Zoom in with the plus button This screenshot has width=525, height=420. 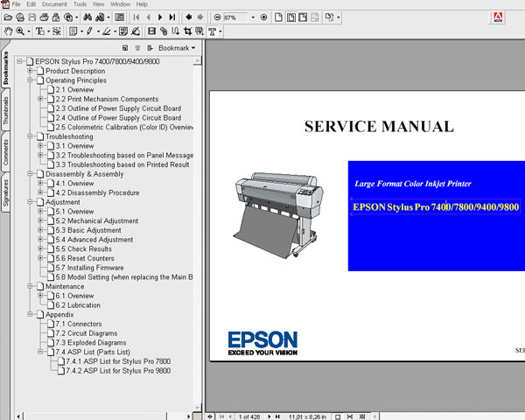click(264, 17)
